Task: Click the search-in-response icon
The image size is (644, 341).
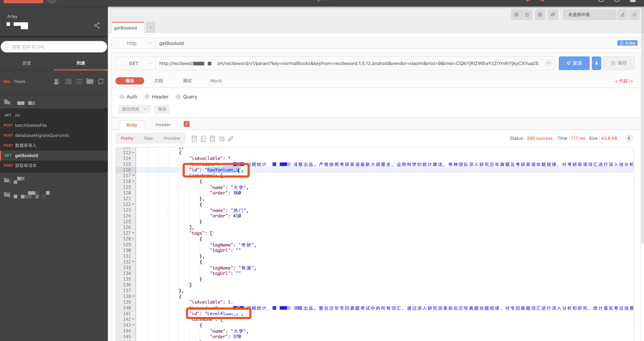Action: click(x=213, y=139)
